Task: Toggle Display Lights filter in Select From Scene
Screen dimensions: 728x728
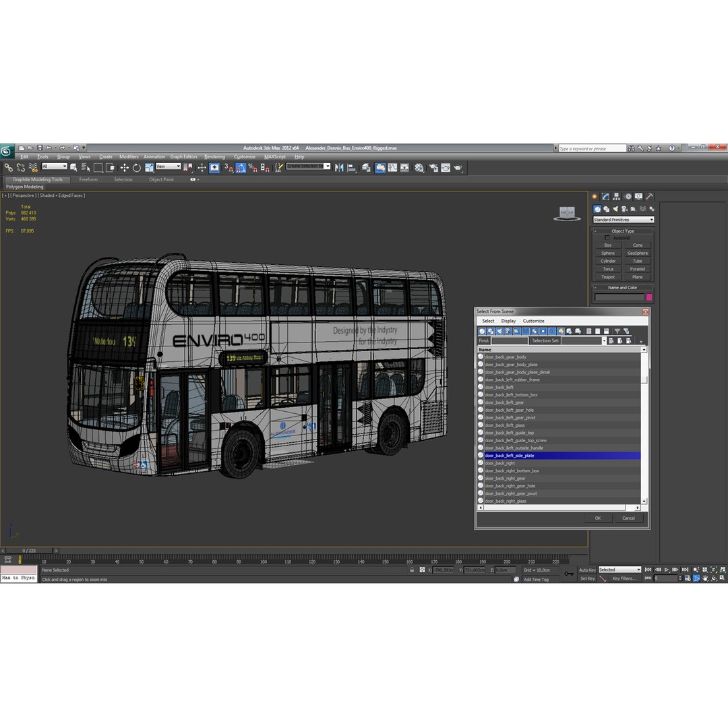Action: [499, 331]
